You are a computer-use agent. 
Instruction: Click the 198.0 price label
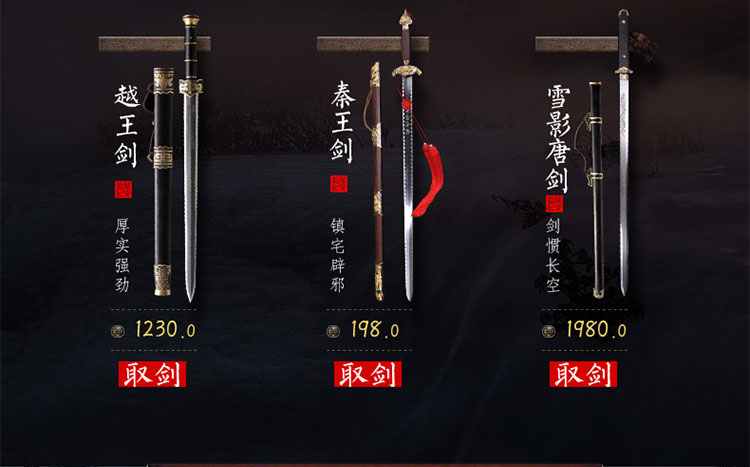375,330
